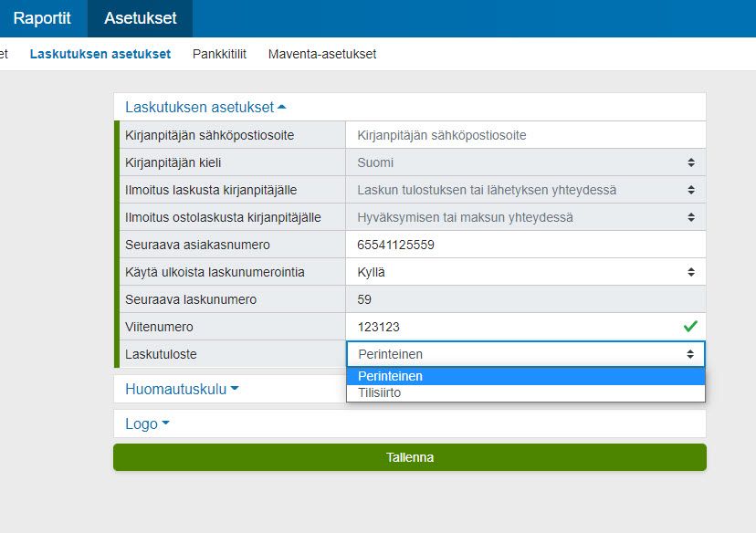Click the stepper arrows on Kirjanpitäjän kieli
This screenshot has height=533, width=756.
point(692,162)
